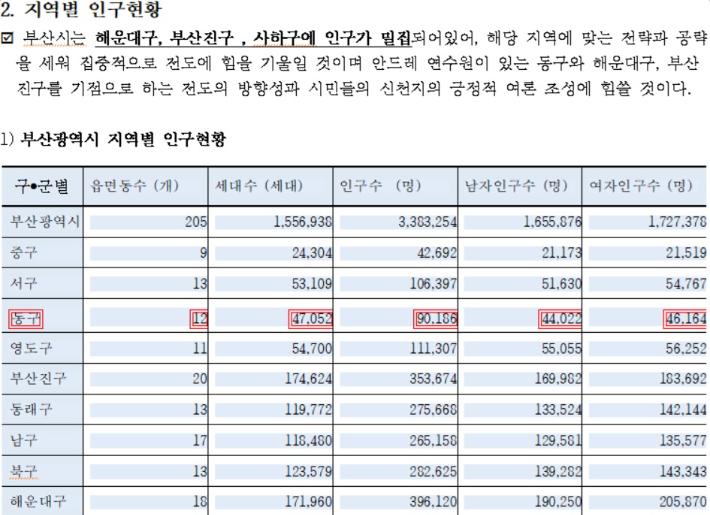The width and height of the screenshot is (710, 515).
Task: Click the cell 56,252
Action: [686, 348]
